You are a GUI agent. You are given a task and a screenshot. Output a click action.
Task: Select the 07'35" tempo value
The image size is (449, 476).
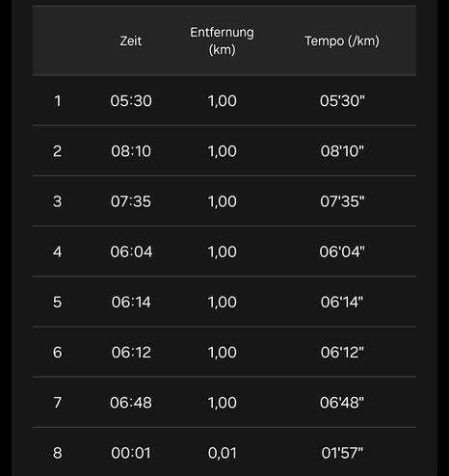point(342,201)
